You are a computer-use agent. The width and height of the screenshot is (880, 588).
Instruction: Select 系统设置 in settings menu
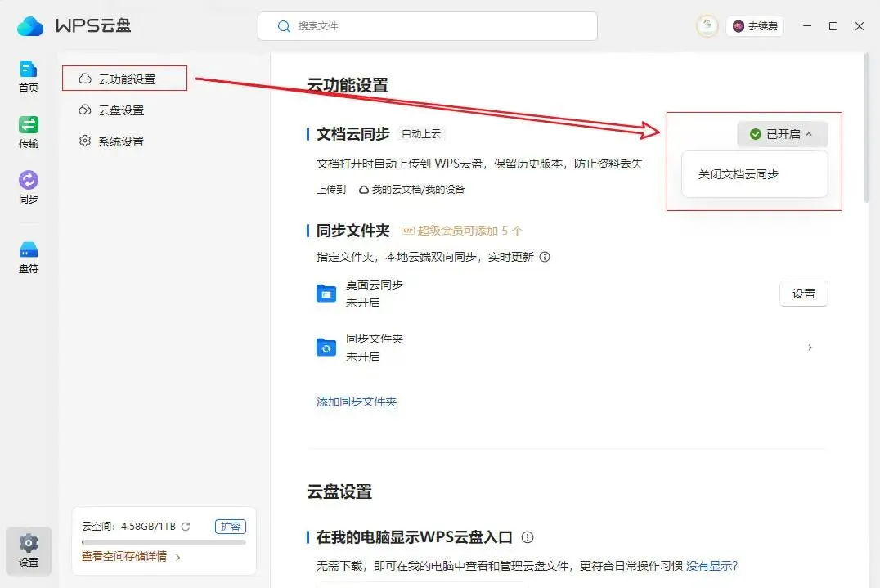(111, 141)
